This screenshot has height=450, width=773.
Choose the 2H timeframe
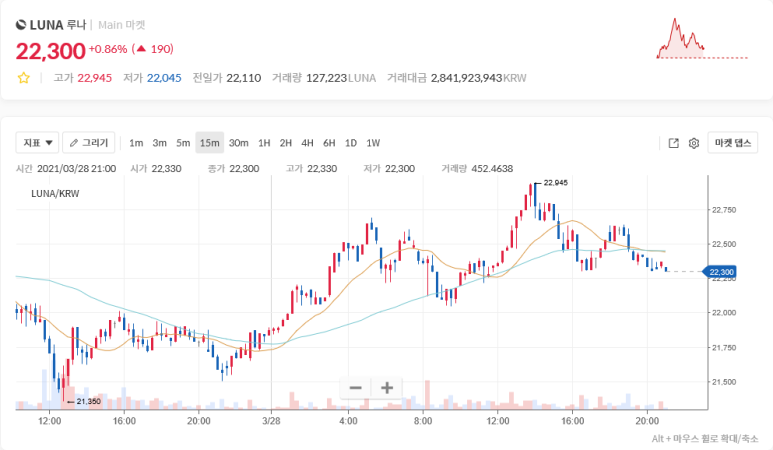286,143
